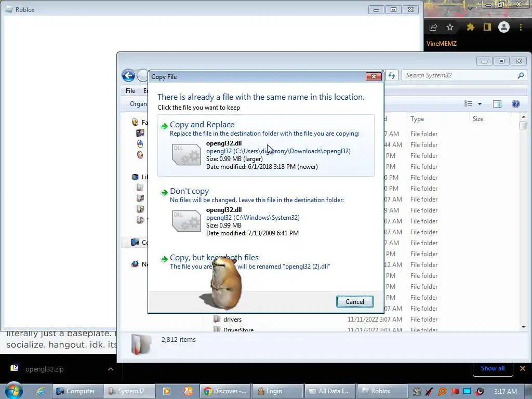Viewport: 532px width, 399px height.
Task: Go back in the System32 Explorer window
Action: coord(129,75)
